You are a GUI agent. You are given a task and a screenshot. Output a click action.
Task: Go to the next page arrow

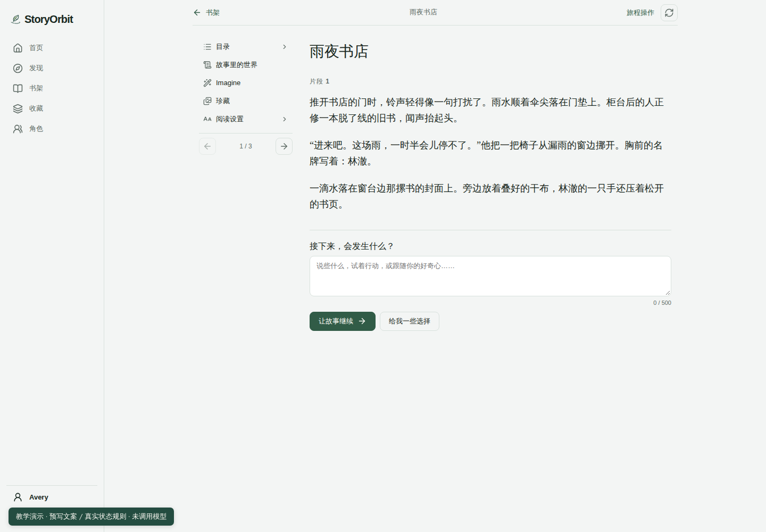click(284, 146)
